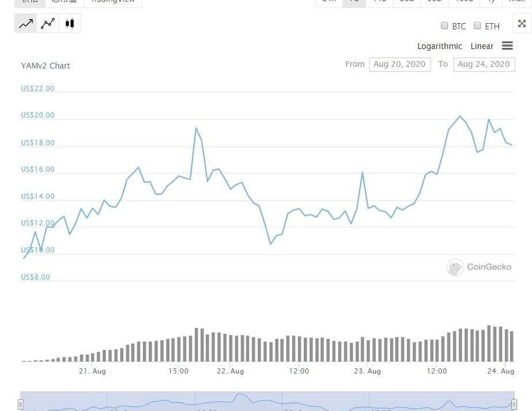Screen dimensions: 532x411
Task: Grab the left range navigator handle
Action: click(x=21, y=404)
